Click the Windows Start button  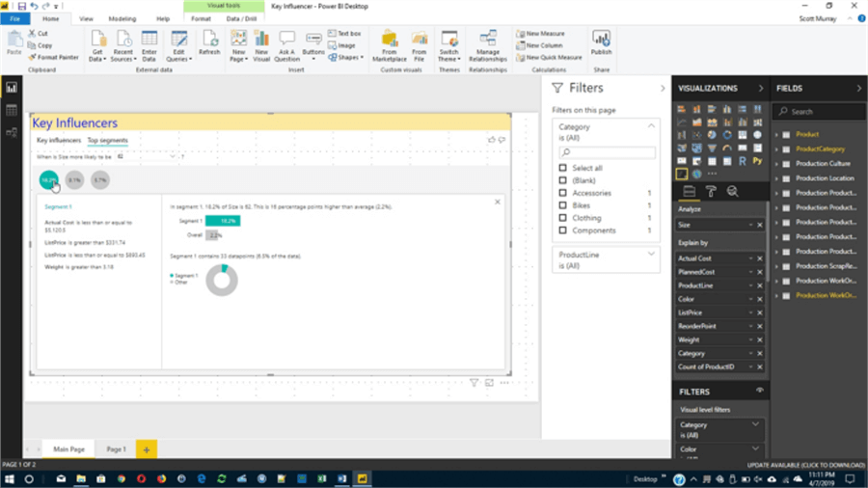pos(10,478)
